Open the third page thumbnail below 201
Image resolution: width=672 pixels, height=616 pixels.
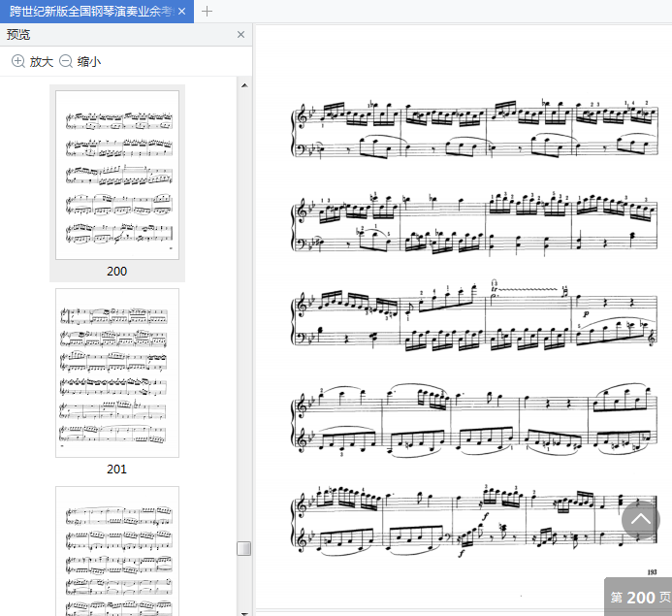pyautogui.click(x=117, y=551)
